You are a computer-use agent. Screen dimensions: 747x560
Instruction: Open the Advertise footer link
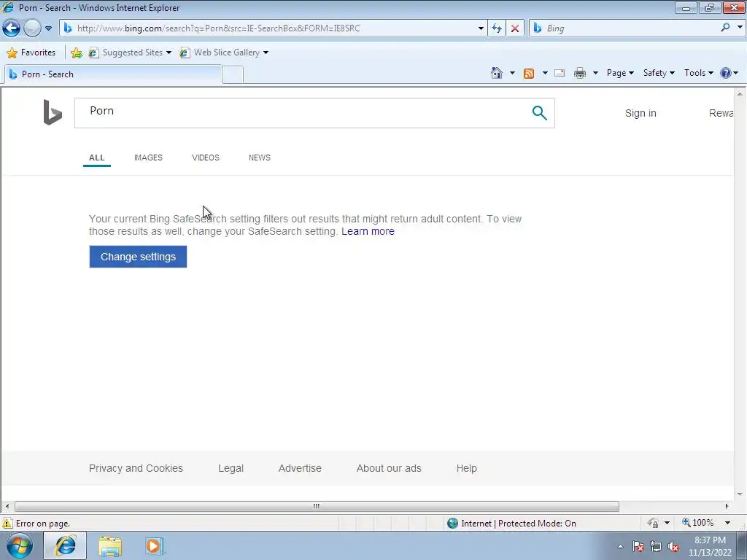pos(300,469)
